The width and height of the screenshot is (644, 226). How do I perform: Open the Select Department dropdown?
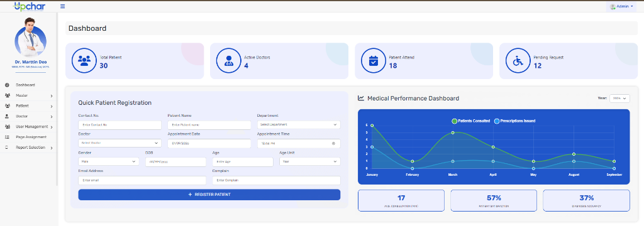(x=299, y=124)
